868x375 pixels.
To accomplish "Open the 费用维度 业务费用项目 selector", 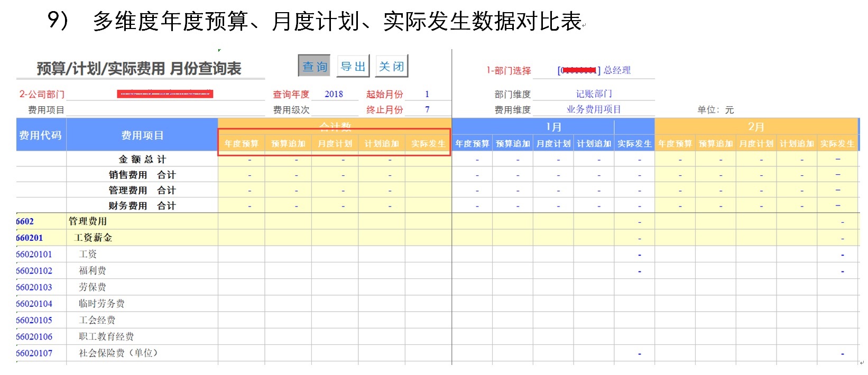I will coord(594,109).
